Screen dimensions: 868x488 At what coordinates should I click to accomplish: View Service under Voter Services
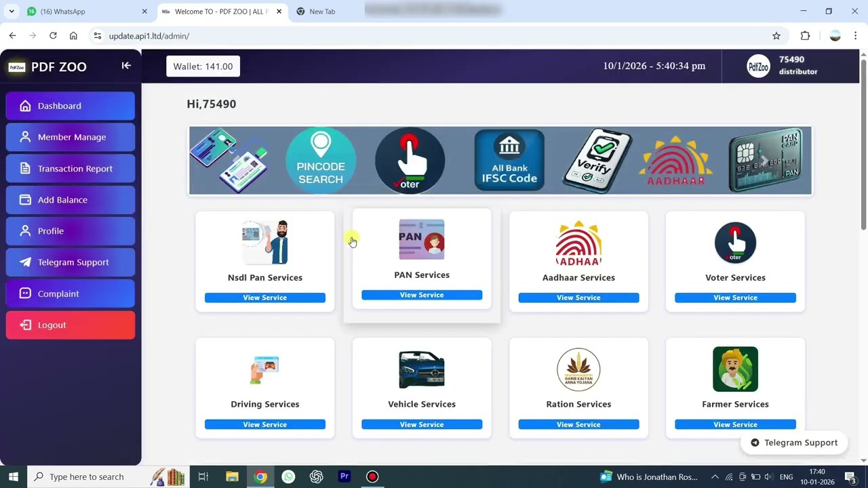point(735,298)
